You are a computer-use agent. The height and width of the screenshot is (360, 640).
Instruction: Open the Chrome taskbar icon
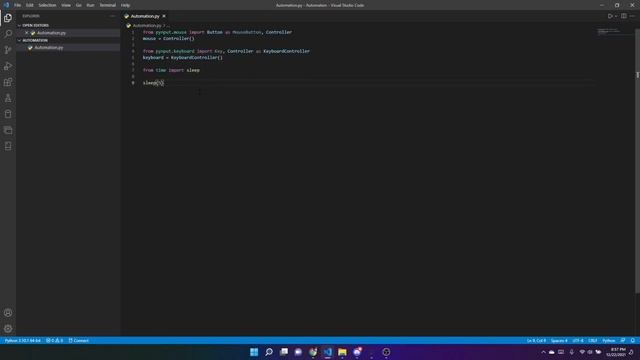click(x=313, y=352)
